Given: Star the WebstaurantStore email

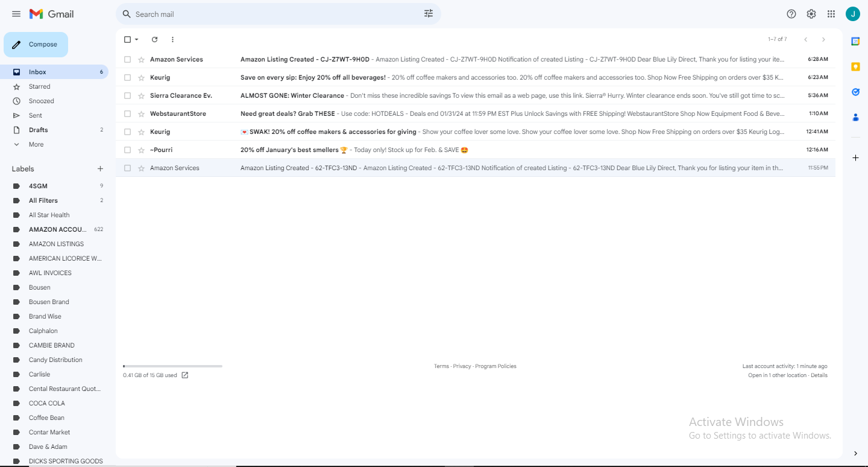Looking at the screenshot, I should (x=141, y=113).
